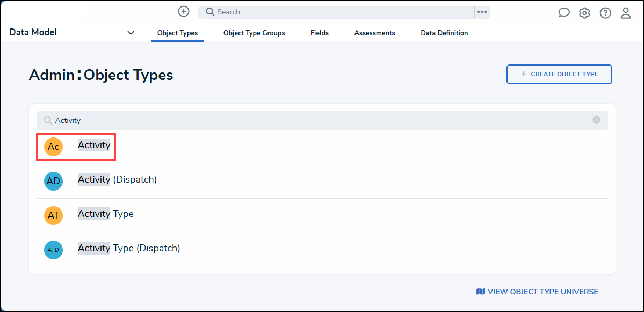Click the ATD Activity Type (Dispatch) avatar
This screenshot has width=644, height=312.
click(53, 250)
